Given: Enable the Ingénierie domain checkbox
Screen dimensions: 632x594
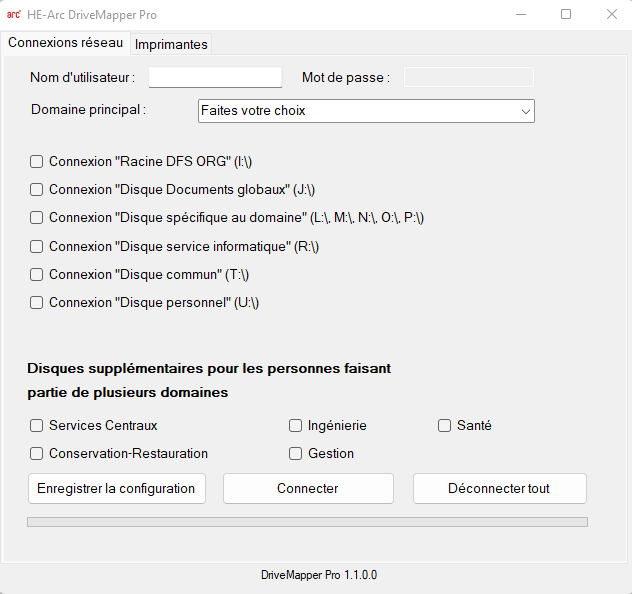Looking at the screenshot, I should 295,426.
